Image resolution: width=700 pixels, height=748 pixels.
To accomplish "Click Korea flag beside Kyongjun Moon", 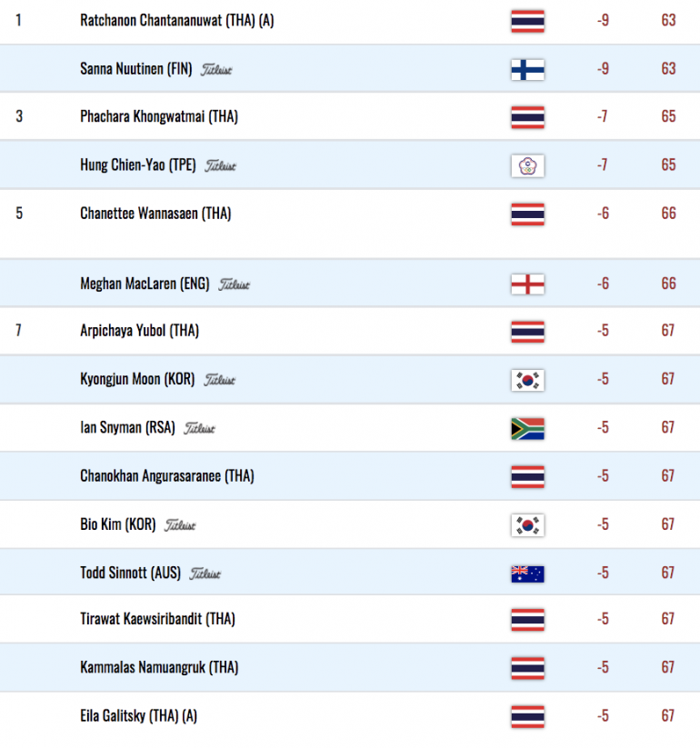I will coord(527,380).
